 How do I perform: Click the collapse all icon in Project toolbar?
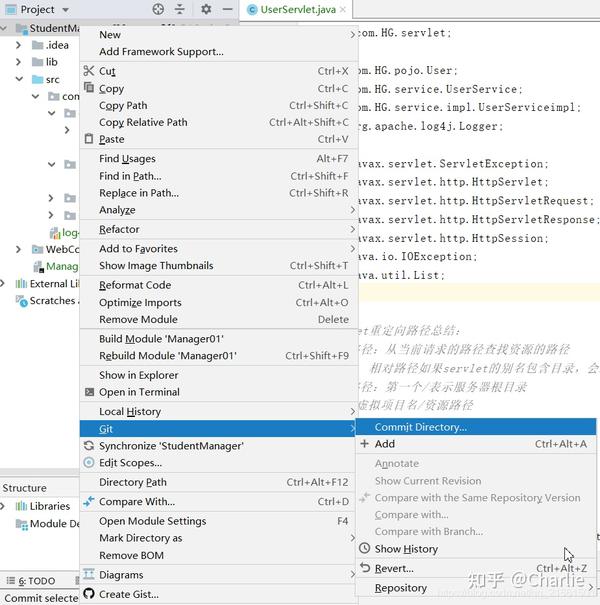pyautogui.click(x=179, y=9)
